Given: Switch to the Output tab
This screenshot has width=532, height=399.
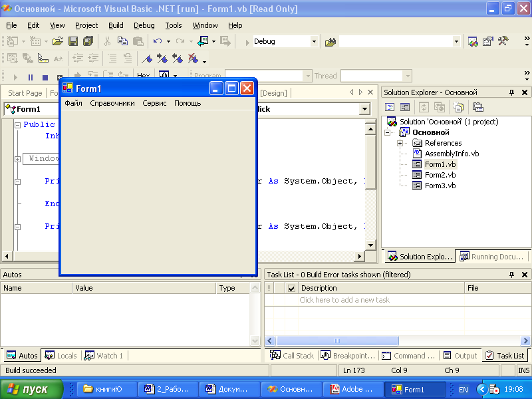Looking at the screenshot, I should 460,356.
